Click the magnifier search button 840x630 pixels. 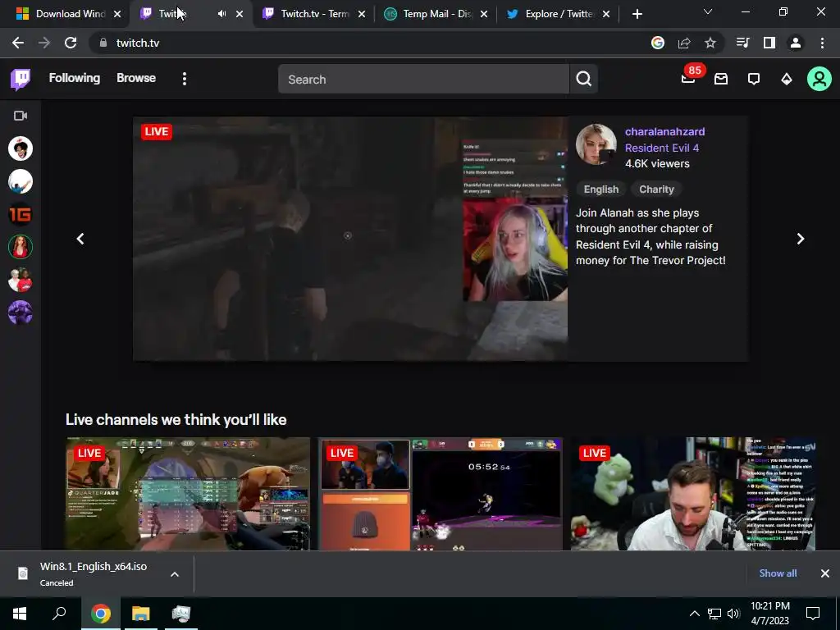(584, 80)
